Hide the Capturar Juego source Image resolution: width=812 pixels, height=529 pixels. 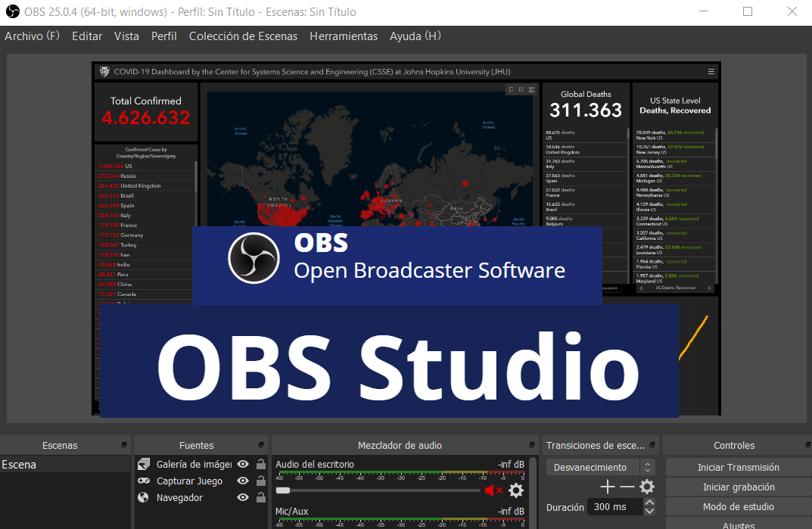pyautogui.click(x=242, y=481)
